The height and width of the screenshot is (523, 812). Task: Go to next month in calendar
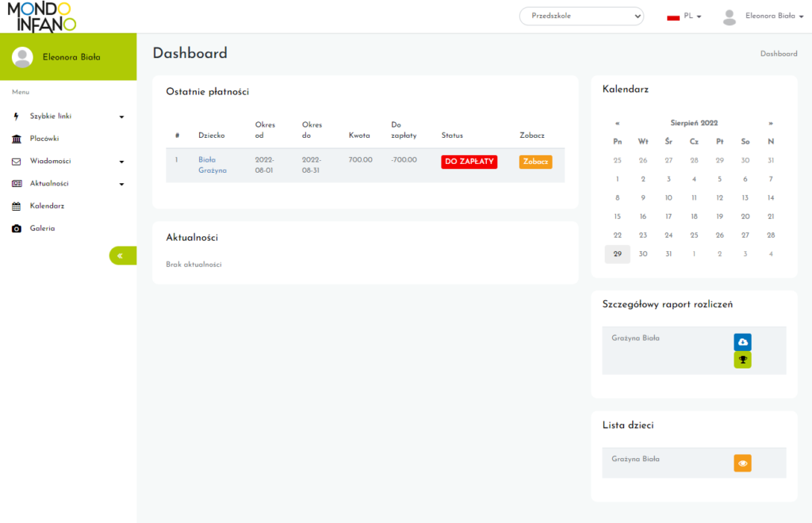click(x=771, y=123)
